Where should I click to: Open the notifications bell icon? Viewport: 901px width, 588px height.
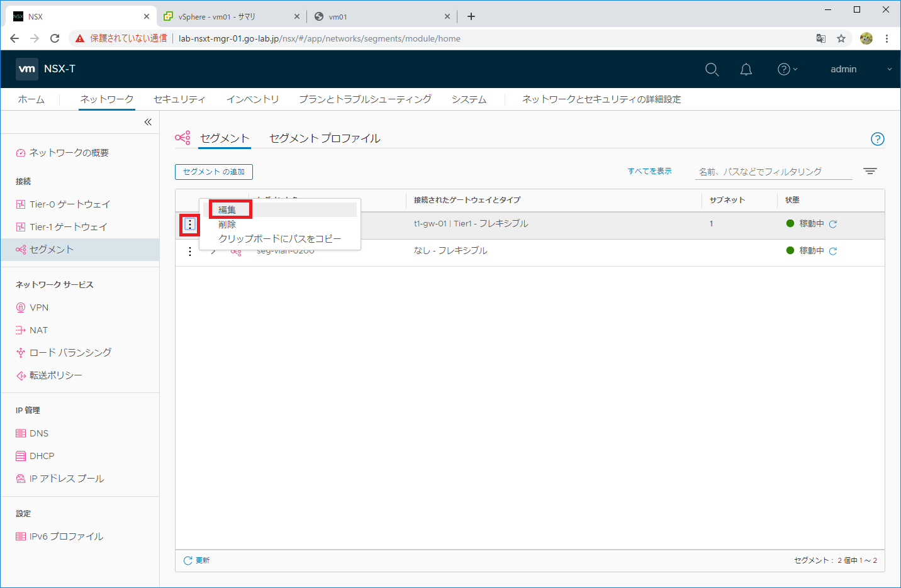pos(746,69)
